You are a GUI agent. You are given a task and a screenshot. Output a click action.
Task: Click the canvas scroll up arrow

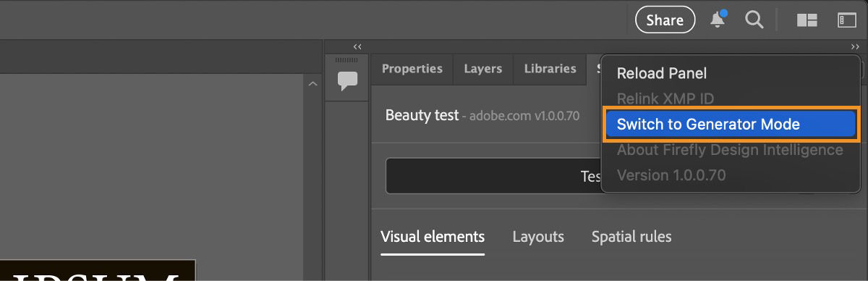pos(312,85)
